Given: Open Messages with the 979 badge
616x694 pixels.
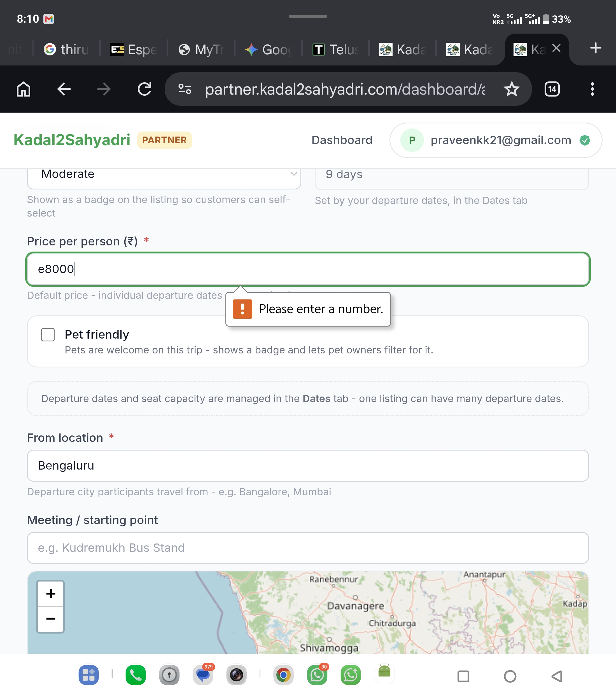Looking at the screenshot, I should click(203, 675).
